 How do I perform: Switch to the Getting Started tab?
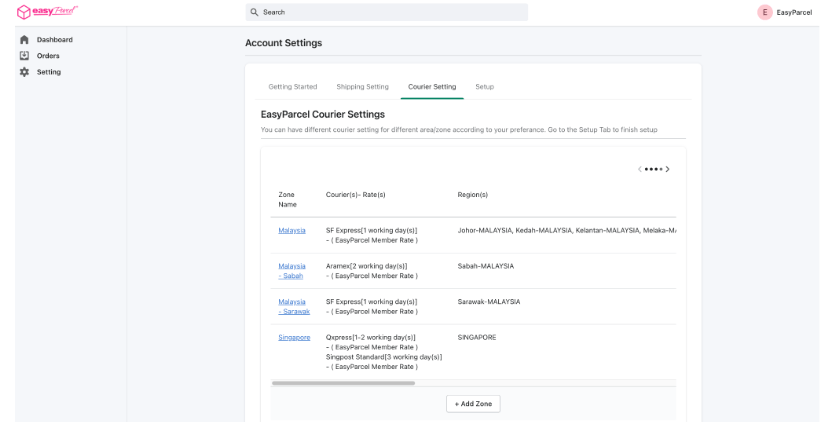[x=293, y=86]
